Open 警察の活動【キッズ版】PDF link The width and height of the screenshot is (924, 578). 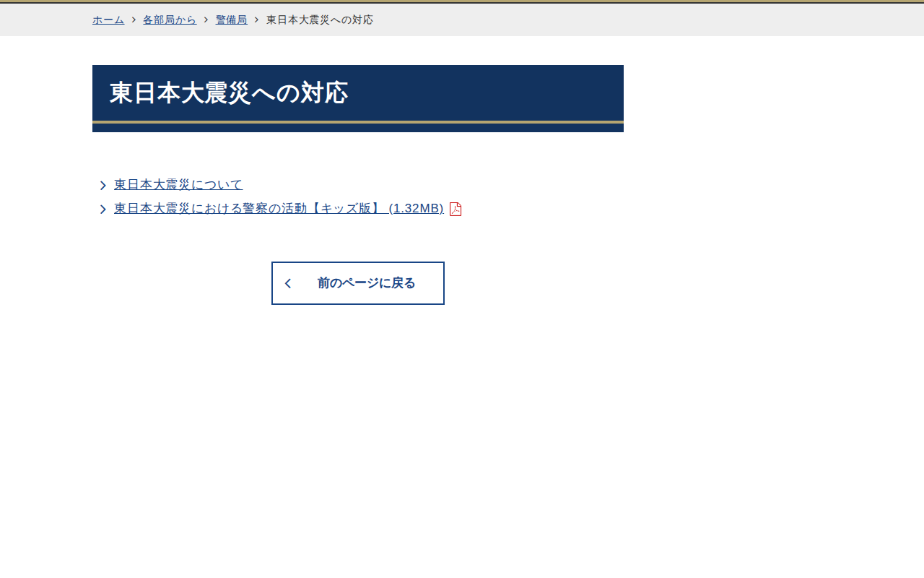[x=279, y=209]
